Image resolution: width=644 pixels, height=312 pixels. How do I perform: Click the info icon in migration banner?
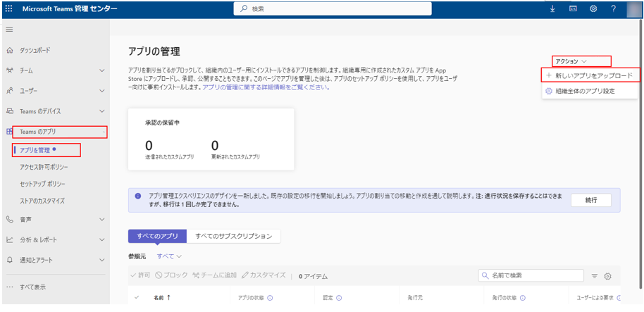coord(137,196)
